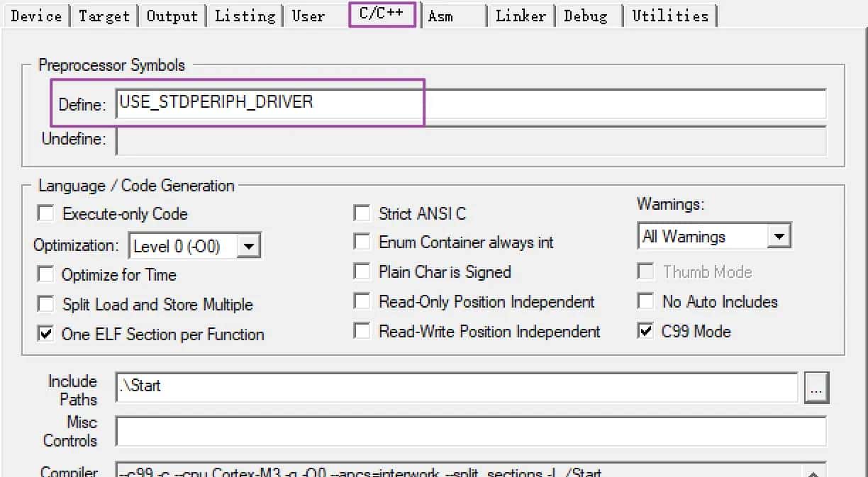Expand the Warnings dropdown list
Screen dimensions: 868x477
(779, 236)
